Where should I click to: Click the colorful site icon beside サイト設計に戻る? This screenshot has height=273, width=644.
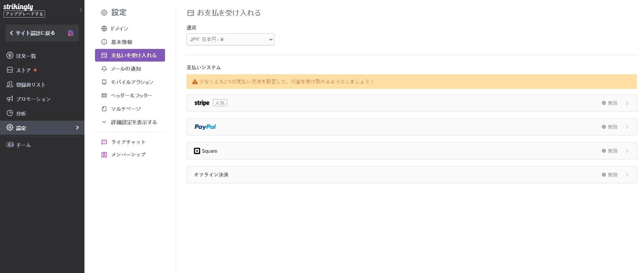point(71,33)
